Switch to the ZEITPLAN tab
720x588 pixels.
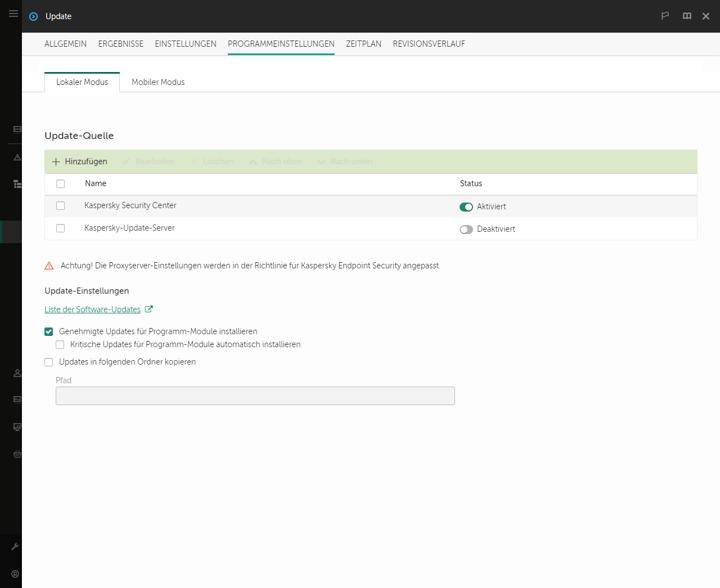(363, 44)
